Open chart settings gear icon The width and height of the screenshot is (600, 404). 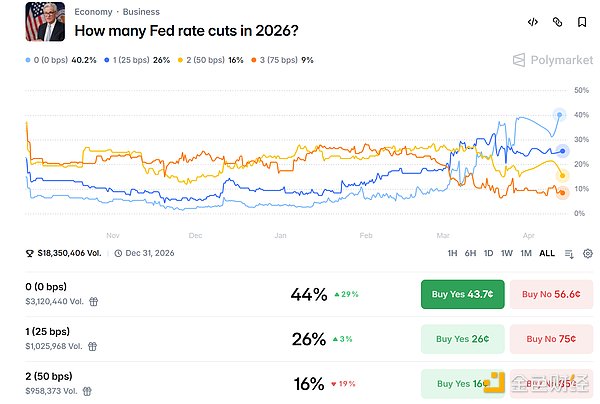click(x=587, y=254)
